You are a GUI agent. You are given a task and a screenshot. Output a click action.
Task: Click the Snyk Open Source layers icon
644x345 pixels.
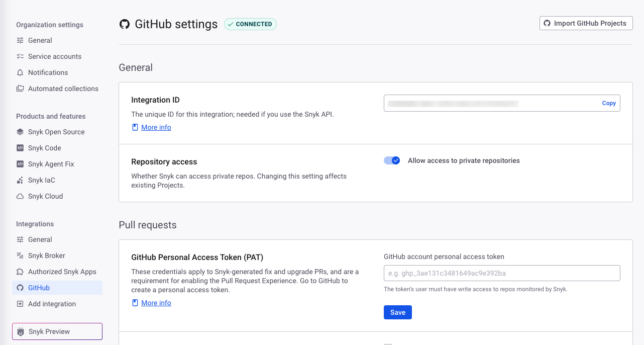(x=20, y=132)
